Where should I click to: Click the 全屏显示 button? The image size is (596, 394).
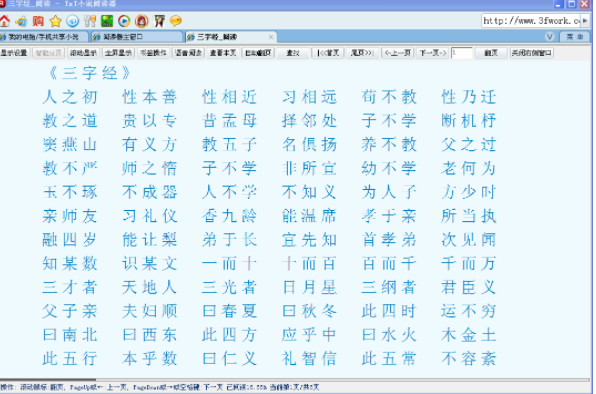tap(118, 53)
